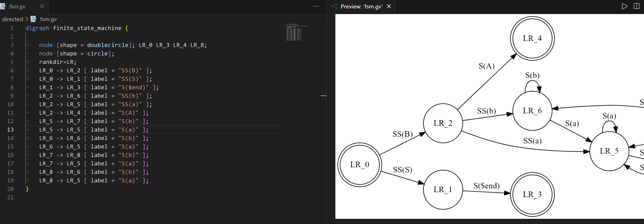
Task: Place cursor on the digraph keyword
Action: click(37, 28)
